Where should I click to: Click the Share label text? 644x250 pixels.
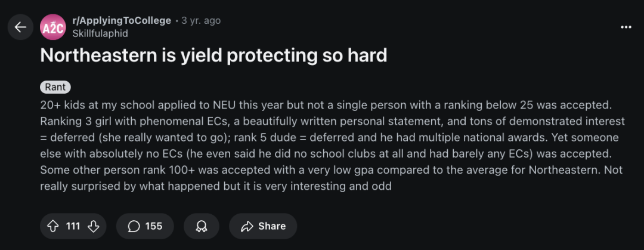pos(271,226)
